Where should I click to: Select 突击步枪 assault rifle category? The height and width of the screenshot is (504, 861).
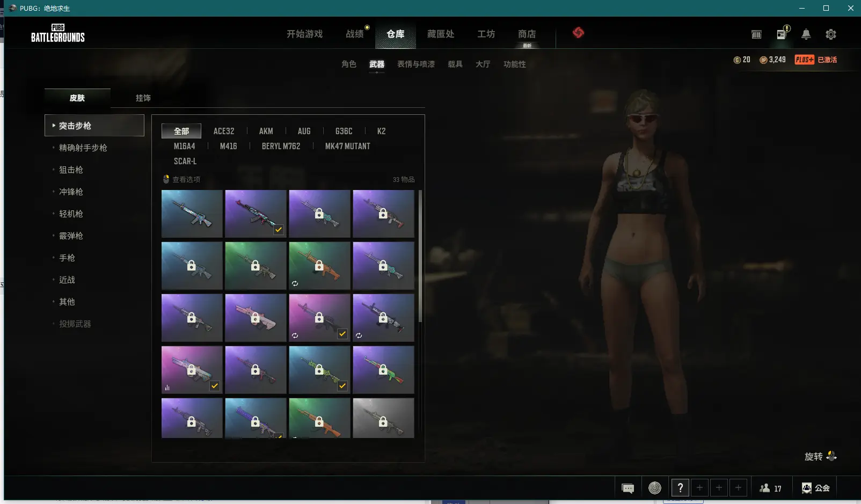click(x=94, y=125)
